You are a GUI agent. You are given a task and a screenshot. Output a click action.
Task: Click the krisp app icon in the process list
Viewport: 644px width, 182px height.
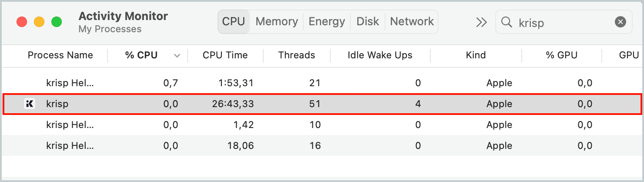click(30, 104)
